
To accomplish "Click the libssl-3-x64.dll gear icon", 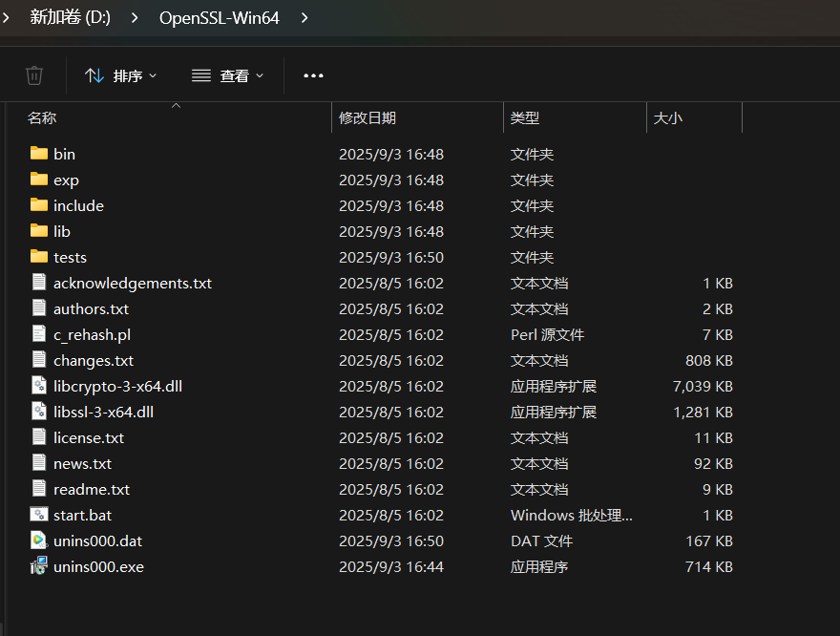I will [x=38, y=411].
